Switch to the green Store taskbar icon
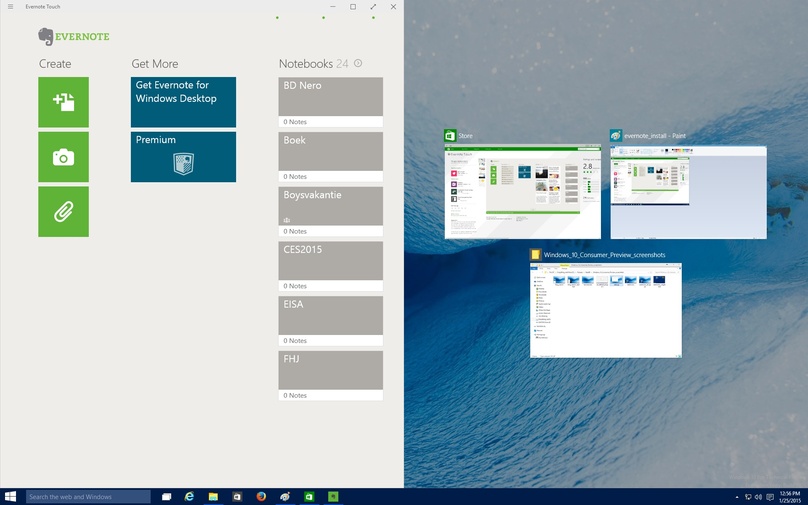The image size is (808, 505). click(309, 497)
